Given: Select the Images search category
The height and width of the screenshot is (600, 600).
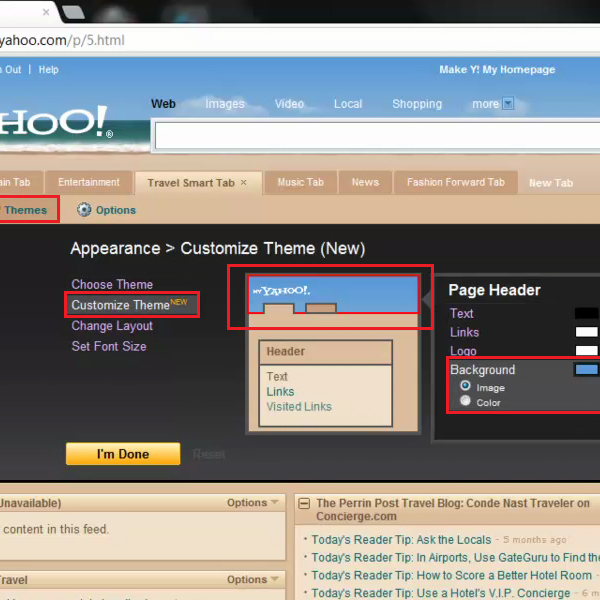Looking at the screenshot, I should pyautogui.click(x=225, y=104).
